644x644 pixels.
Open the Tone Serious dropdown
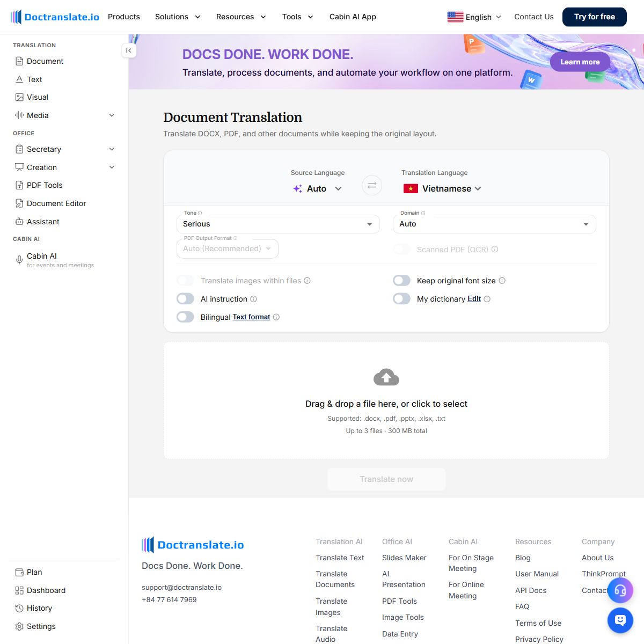click(x=278, y=224)
